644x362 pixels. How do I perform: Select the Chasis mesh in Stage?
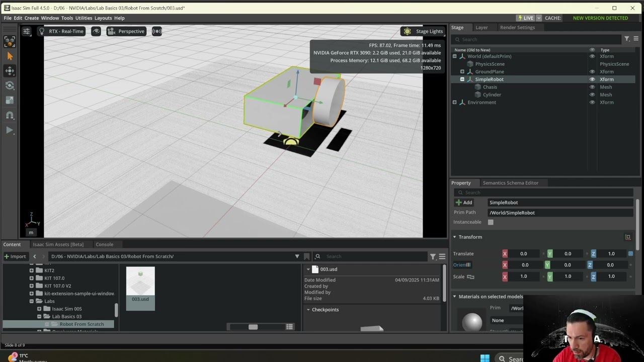[x=490, y=87]
